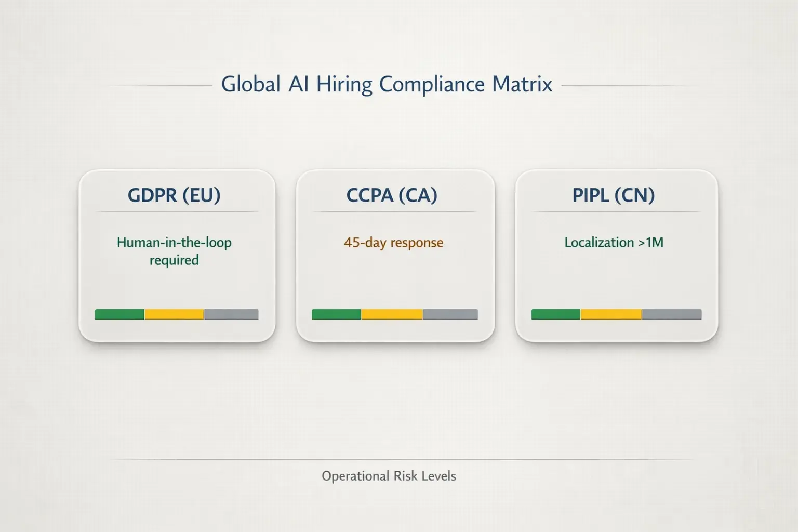Click the Global AI Hiring Compliance Matrix title
The image size is (798, 532).
pos(387,84)
